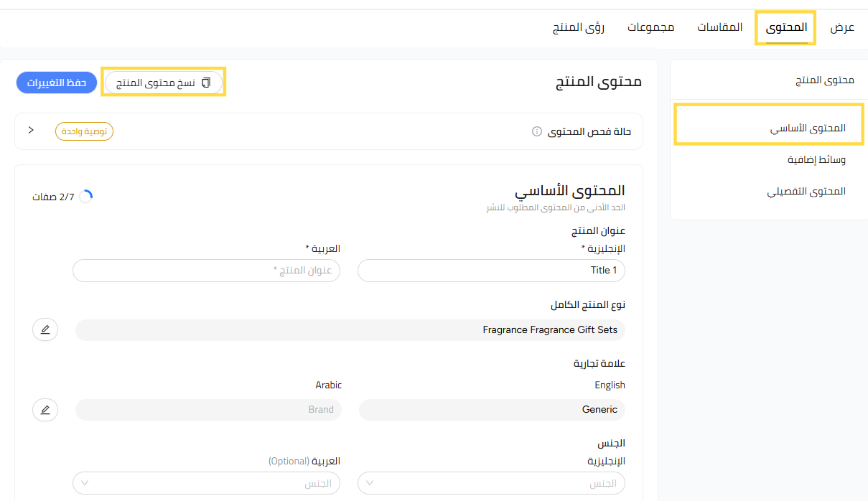Click the edit pencil beside the brand fields
The height and width of the screenshot is (501, 868).
(x=45, y=410)
